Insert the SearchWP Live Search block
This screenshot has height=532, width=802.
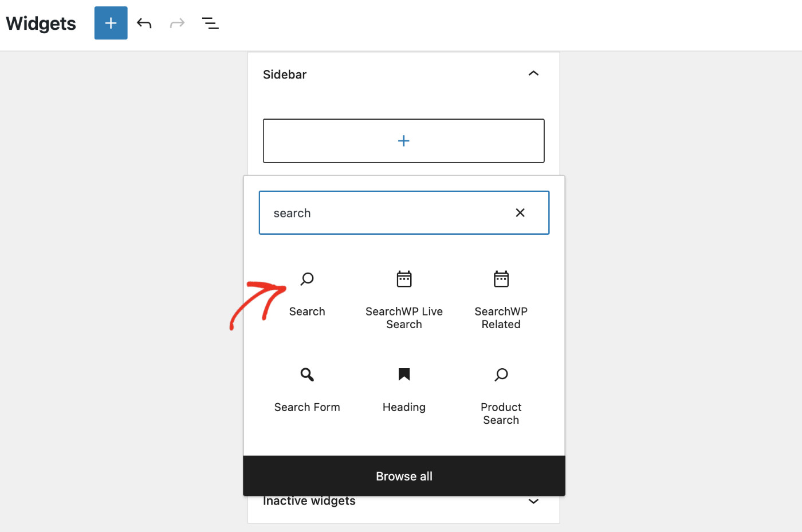pos(404,298)
